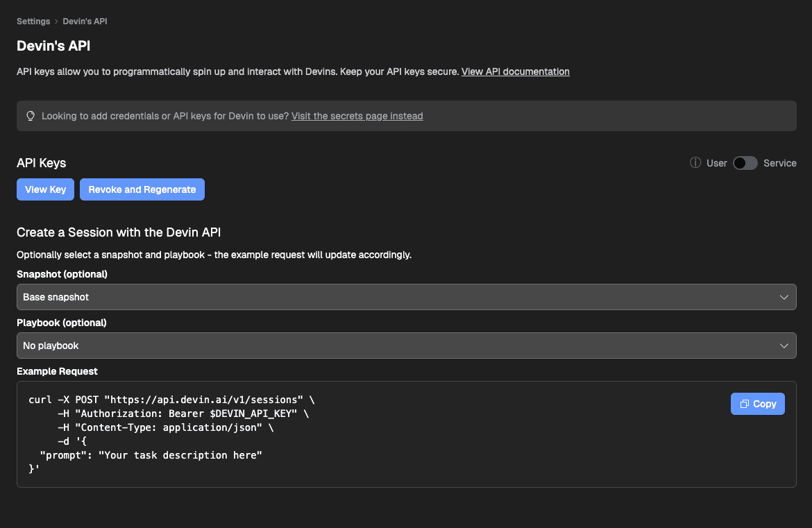Click the info icon beside User
The width and height of the screenshot is (812, 528).
pyautogui.click(x=695, y=163)
